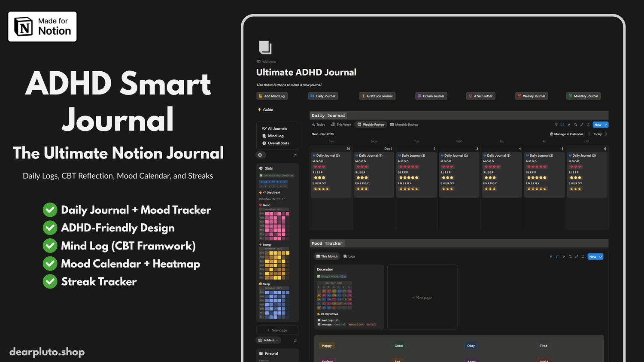Click the sort icon in Mood Tracker toolbar
This screenshot has width=644, height=362.
click(x=557, y=257)
